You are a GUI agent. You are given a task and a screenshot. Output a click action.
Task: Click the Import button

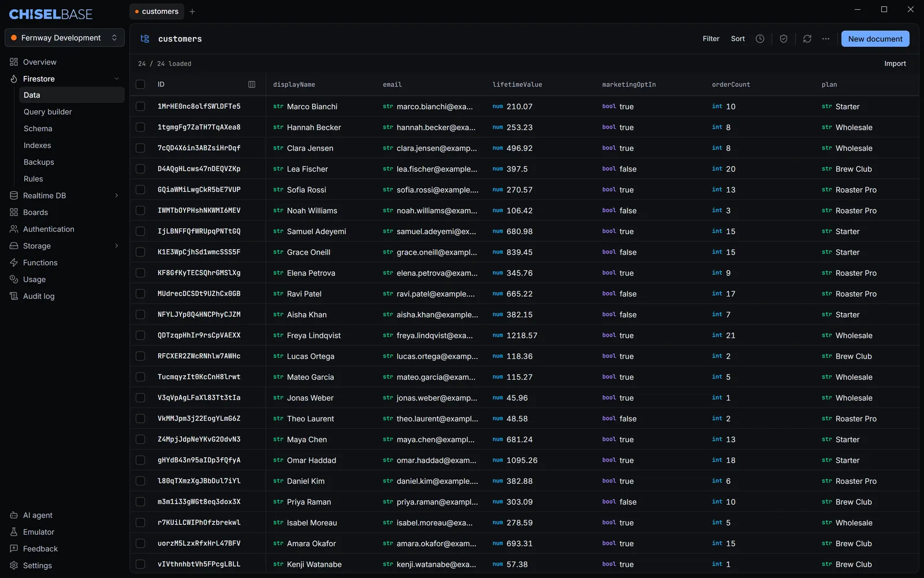click(x=895, y=64)
